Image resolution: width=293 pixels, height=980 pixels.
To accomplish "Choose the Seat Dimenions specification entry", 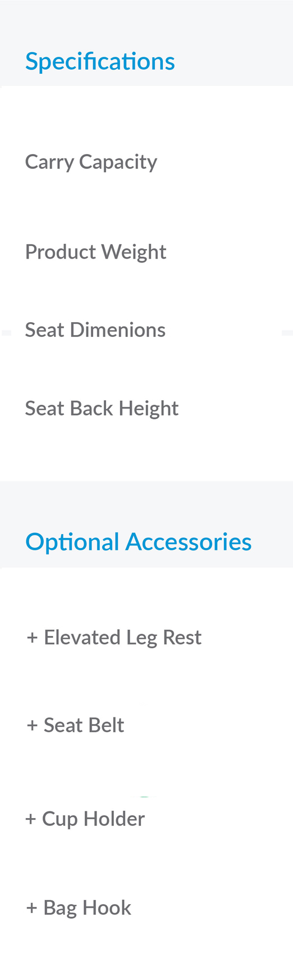I will click(x=95, y=330).
